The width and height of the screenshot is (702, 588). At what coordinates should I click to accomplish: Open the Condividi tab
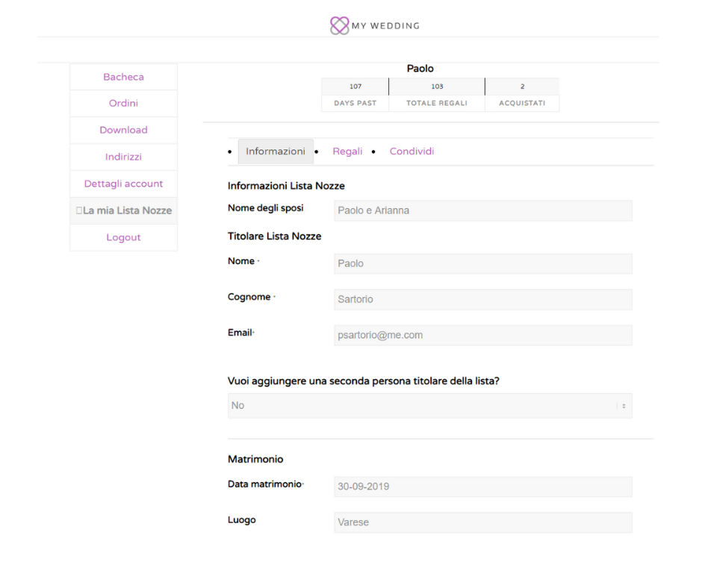click(x=412, y=151)
